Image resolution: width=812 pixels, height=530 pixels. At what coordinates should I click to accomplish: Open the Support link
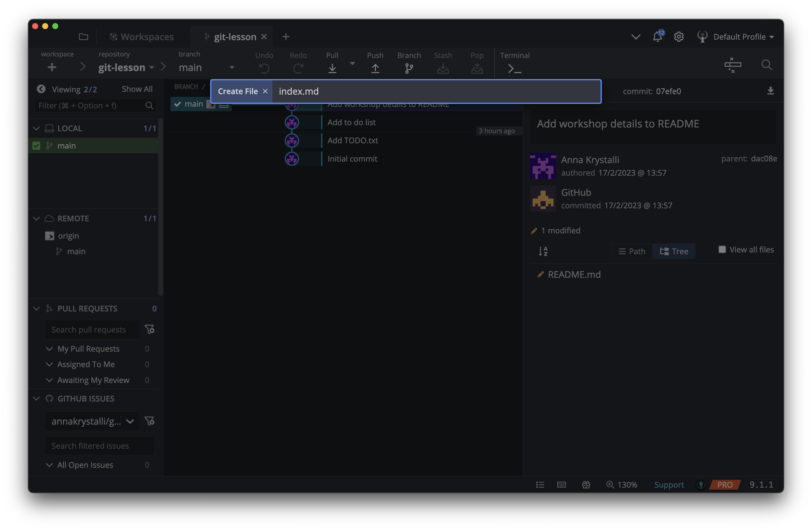pyautogui.click(x=669, y=485)
